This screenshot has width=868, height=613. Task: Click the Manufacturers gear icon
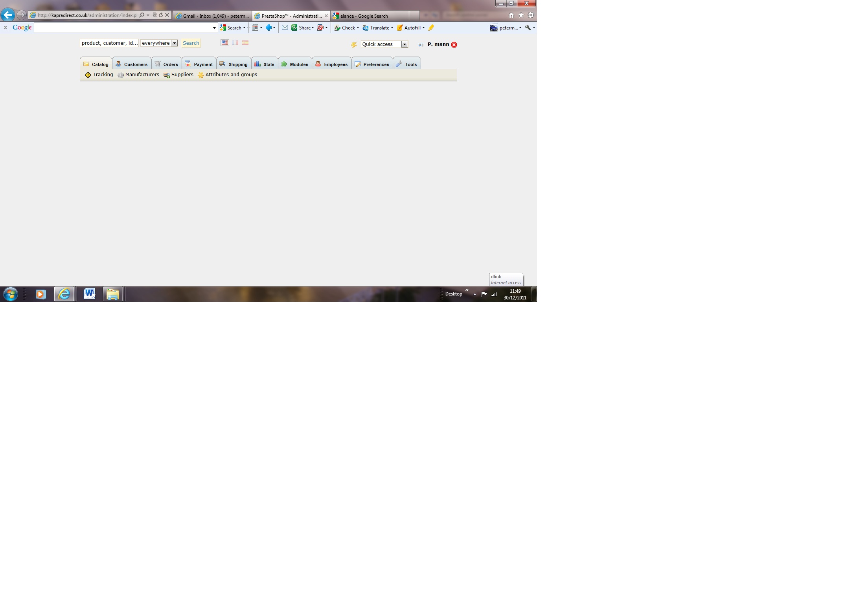(121, 75)
